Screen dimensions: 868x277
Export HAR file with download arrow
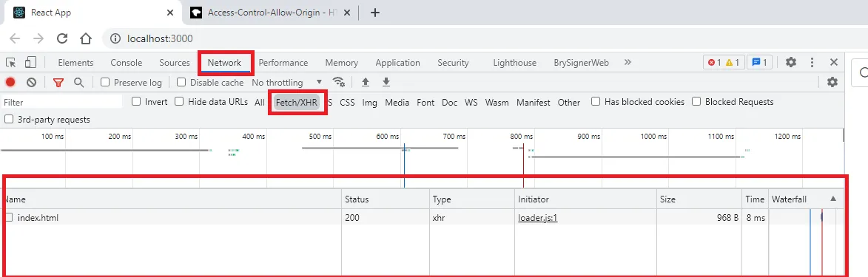(x=386, y=83)
